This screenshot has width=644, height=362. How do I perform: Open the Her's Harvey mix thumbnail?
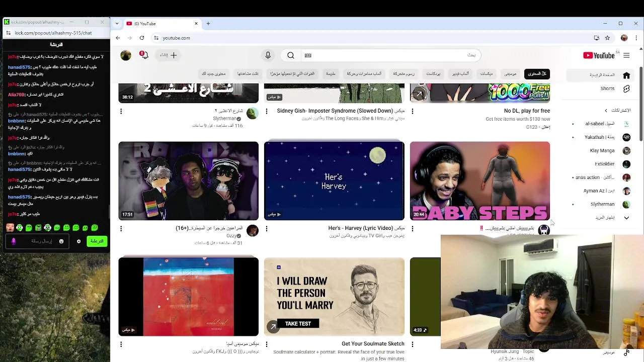pos(334,181)
